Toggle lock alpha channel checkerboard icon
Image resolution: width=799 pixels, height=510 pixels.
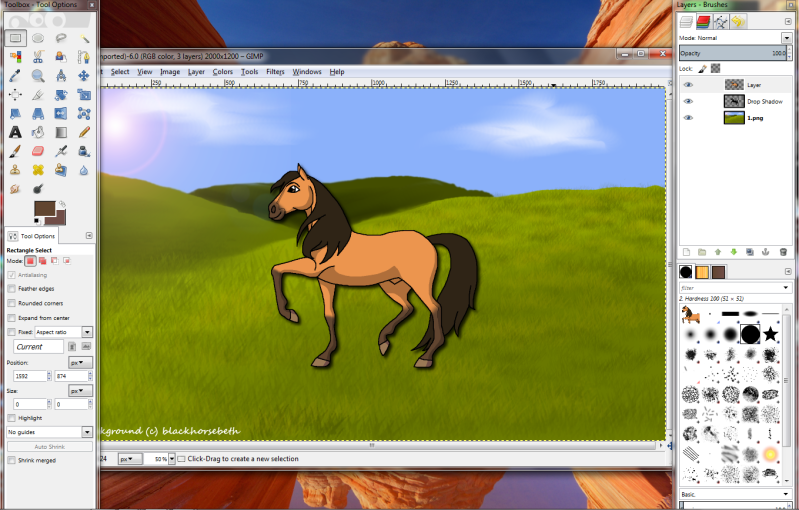(716, 68)
